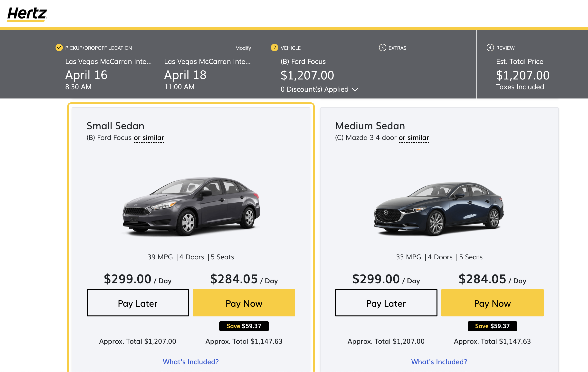The width and height of the screenshot is (588, 372).
Task: Choose Pay Later for Small Sedan
Action: (x=138, y=303)
